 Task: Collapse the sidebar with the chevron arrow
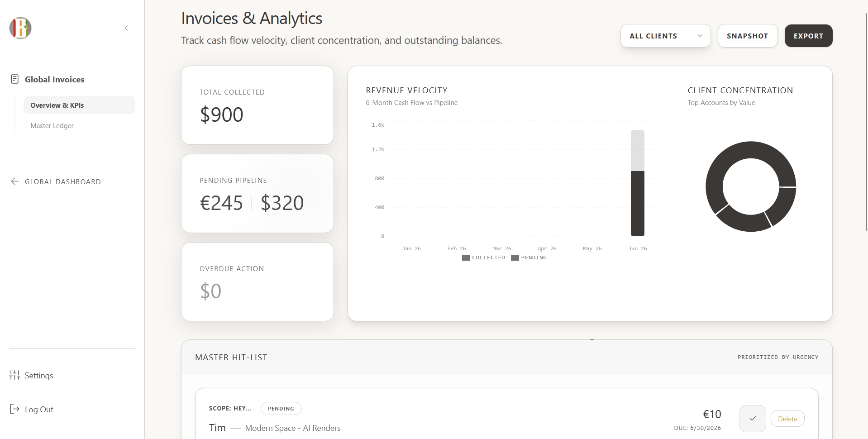[126, 28]
